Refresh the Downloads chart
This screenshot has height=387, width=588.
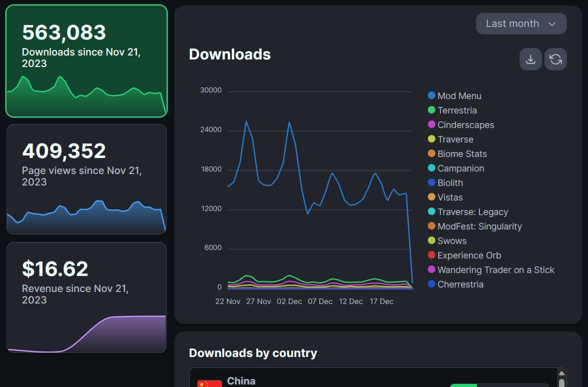555,59
